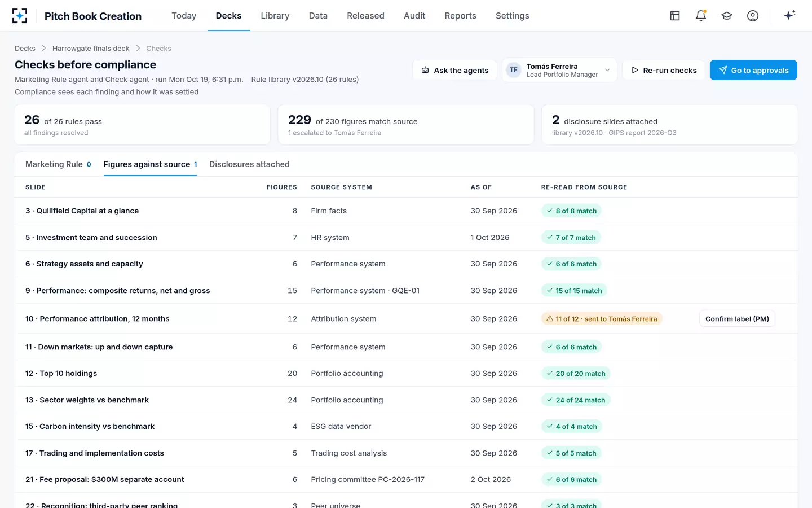The image size is (812, 508).
Task: Click the Pitch Book Creation logo icon
Action: [20, 16]
